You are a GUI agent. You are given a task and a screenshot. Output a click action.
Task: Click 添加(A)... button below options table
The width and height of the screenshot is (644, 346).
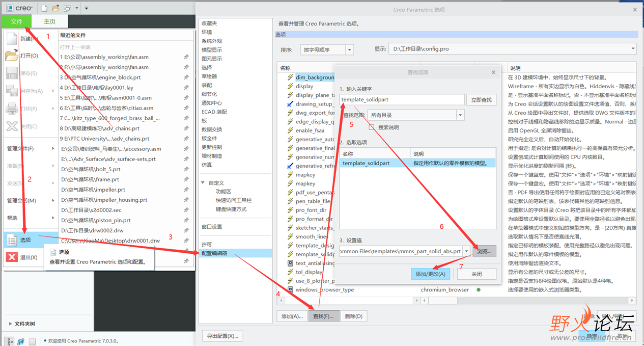(x=292, y=316)
